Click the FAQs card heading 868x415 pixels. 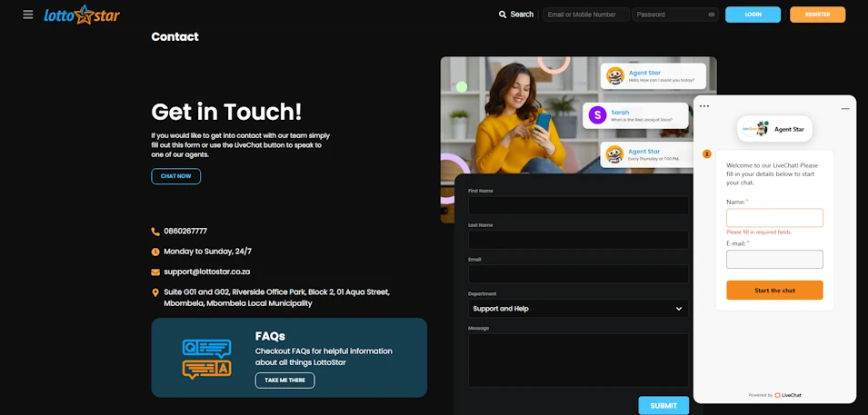270,336
